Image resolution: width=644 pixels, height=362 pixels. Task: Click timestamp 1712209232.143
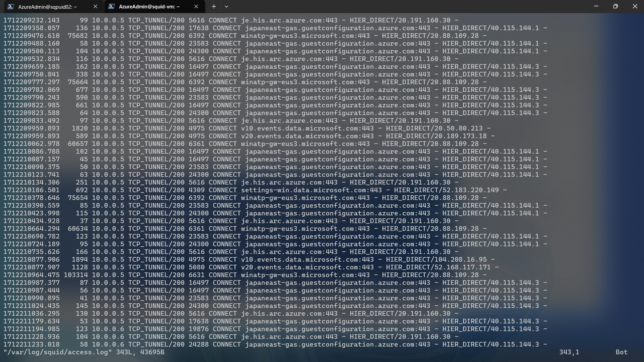[32, 20]
